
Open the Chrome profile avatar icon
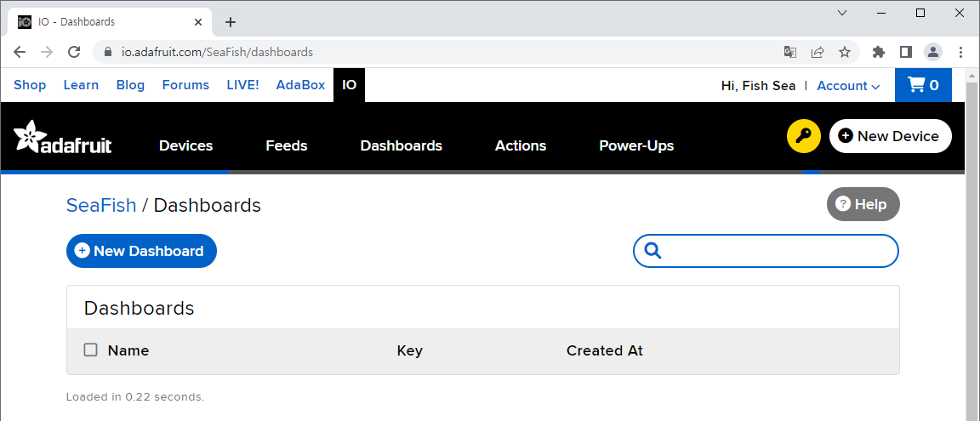933,53
